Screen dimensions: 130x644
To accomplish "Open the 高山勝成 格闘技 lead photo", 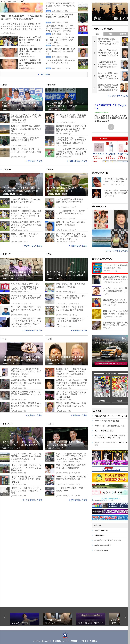I will [66, 185].
